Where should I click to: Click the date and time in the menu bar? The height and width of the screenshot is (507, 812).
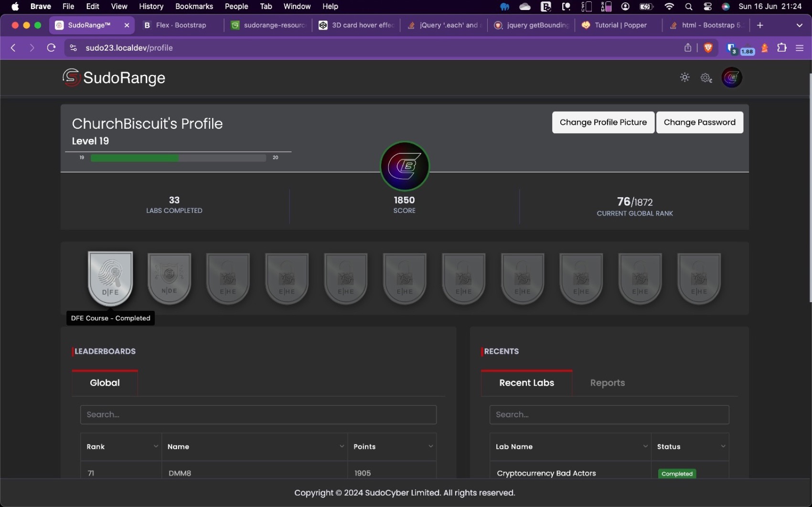[769, 7]
